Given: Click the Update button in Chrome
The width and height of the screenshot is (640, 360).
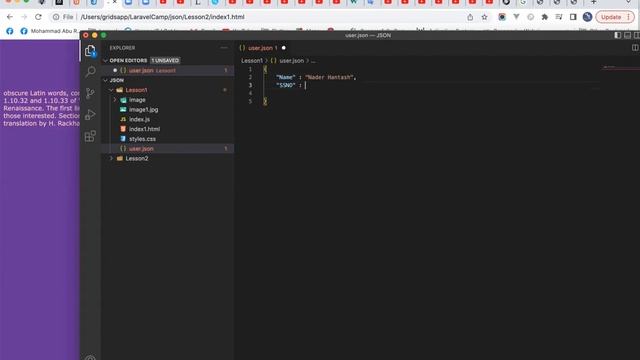Looking at the screenshot, I should click(x=611, y=17).
